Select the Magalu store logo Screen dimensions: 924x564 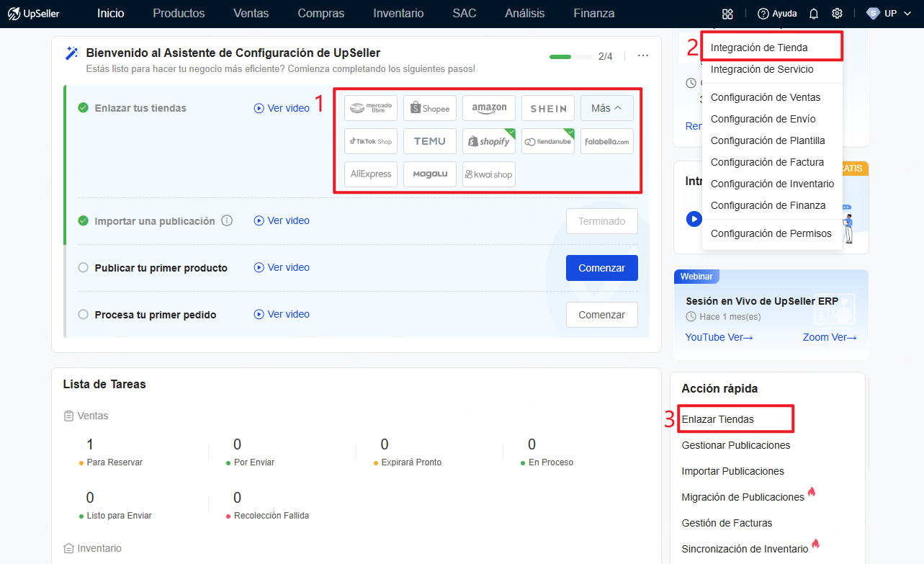pyautogui.click(x=430, y=174)
